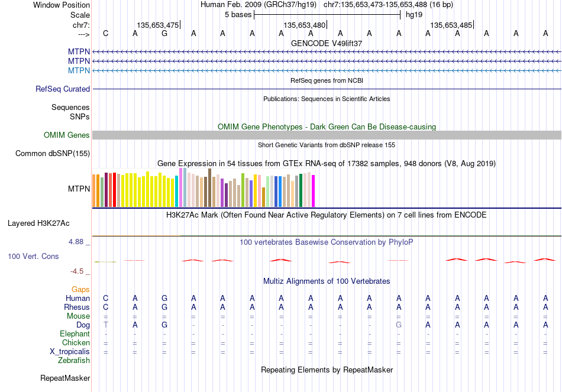Click the tall dark brown GTEx bar
The height and width of the screenshot is (392, 562).
point(209,188)
